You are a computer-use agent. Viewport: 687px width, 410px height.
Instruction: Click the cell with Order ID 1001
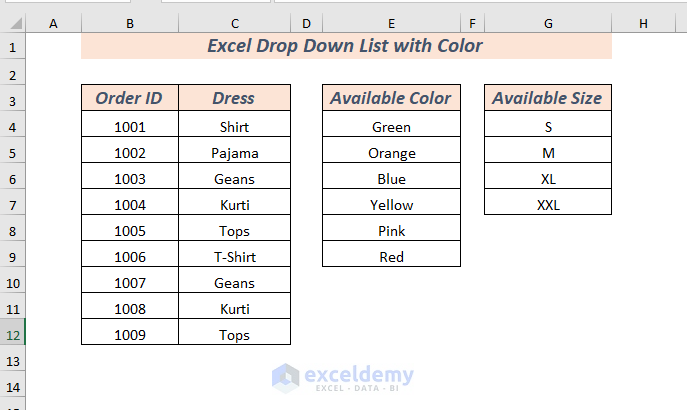[x=130, y=127]
